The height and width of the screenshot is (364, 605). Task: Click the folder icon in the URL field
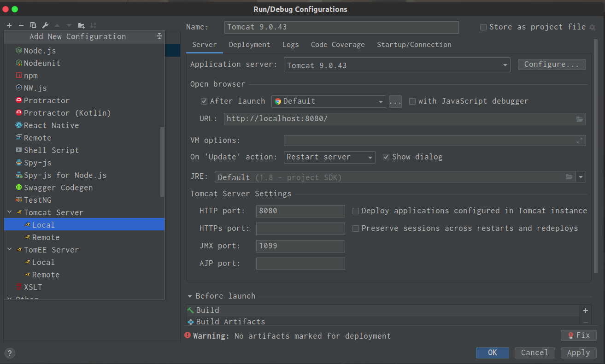(x=580, y=119)
